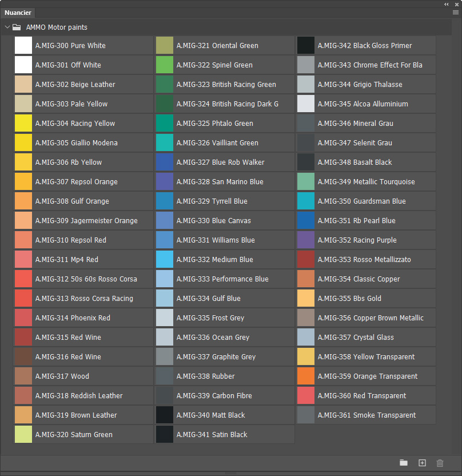Viewport: 462px width, 476px height.
Task: Click the text A.MIG-313 Rosso Corsa Racing
Action: click(84, 299)
